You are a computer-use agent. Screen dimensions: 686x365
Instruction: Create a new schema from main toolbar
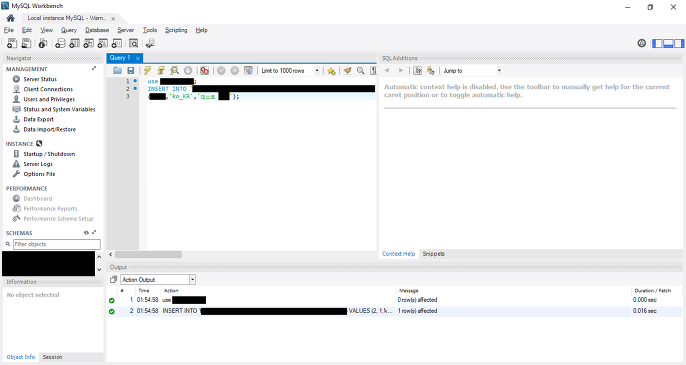60,43
